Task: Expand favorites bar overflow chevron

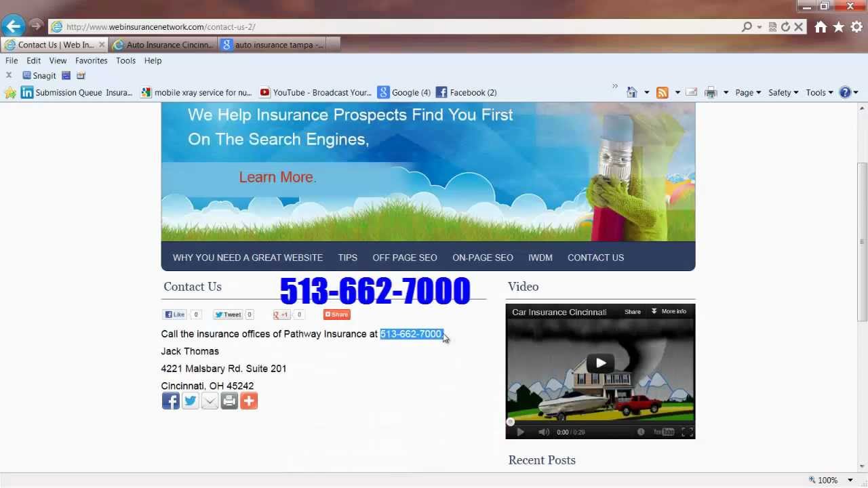Action: 615,86
